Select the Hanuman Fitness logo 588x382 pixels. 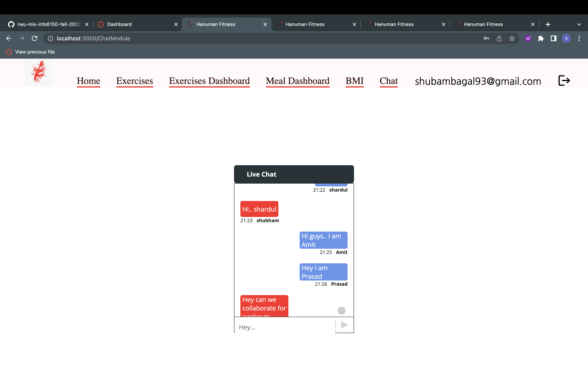pos(38,72)
